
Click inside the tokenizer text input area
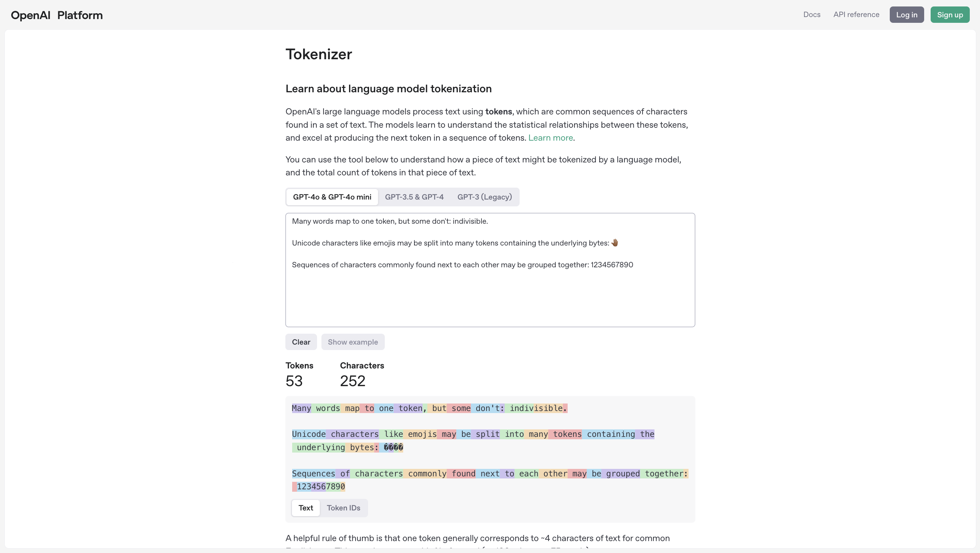coord(490,297)
